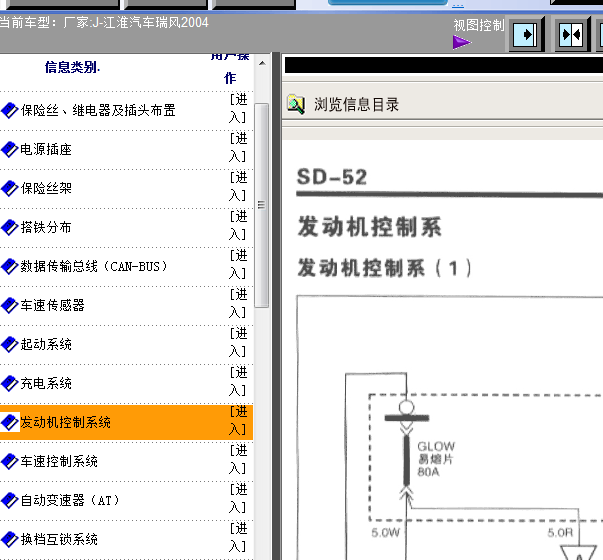
Task: Click the book icon beside 车速控制系统
Action: 10,462
